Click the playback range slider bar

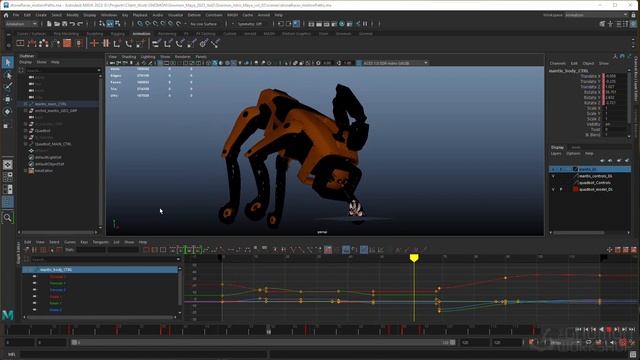coord(263,342)
